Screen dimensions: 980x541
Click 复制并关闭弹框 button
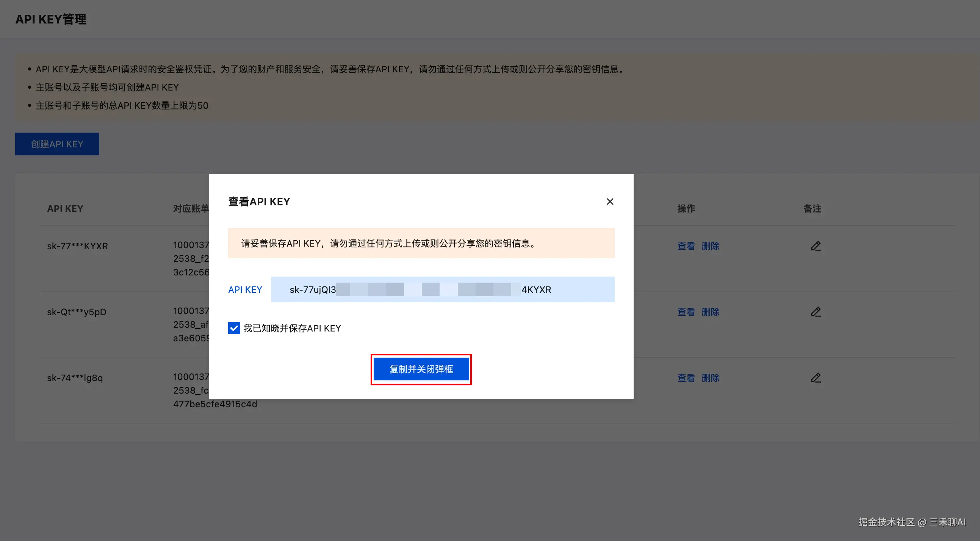pyautogui.click(x=421, y=369)
